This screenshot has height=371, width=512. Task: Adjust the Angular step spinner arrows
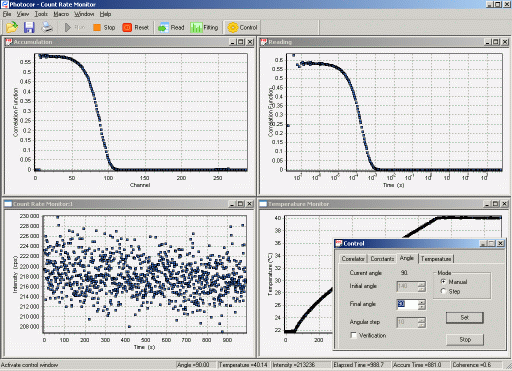tap(422, 322)
